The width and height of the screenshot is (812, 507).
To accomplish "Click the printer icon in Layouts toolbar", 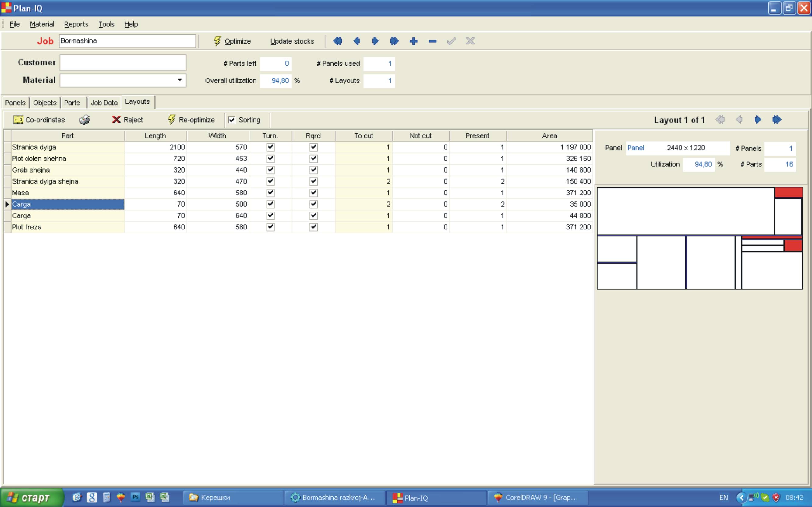I will point(85,120).
